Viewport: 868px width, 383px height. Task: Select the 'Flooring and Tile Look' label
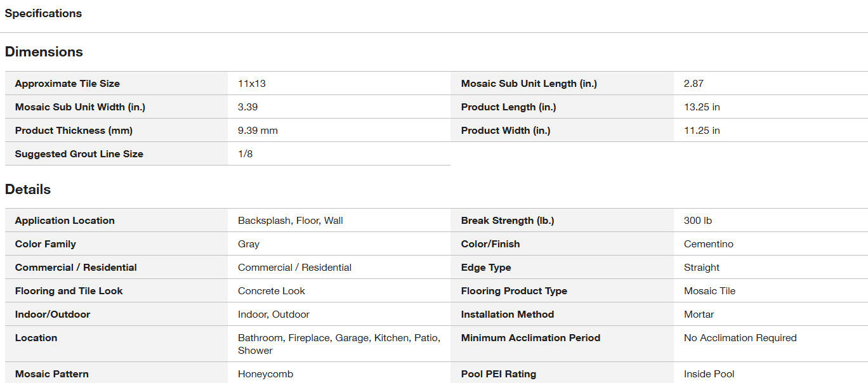pyautogui.click(x=69, y=291)
